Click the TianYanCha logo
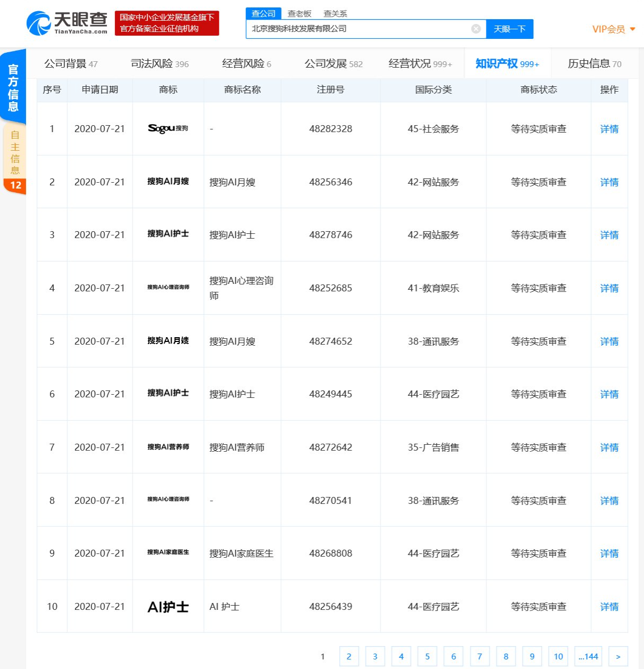 click(68, 23)
